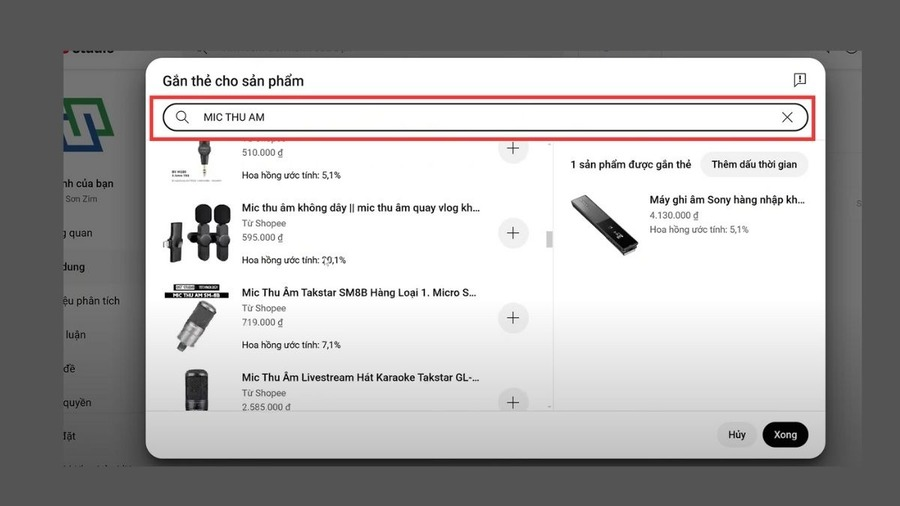Open the send feedback icon in dialog header
This screenshot has width=900, height=506.
pos(799,80)
